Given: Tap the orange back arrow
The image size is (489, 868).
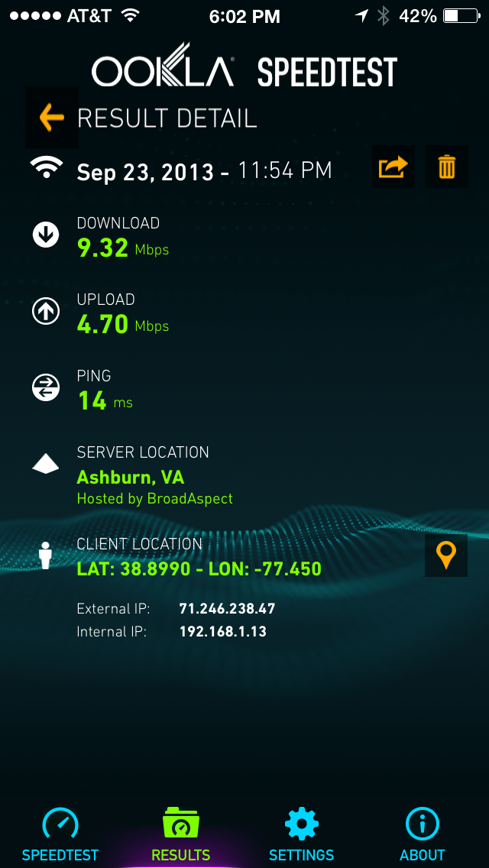Looking at the screenshot, I should 51,118.
